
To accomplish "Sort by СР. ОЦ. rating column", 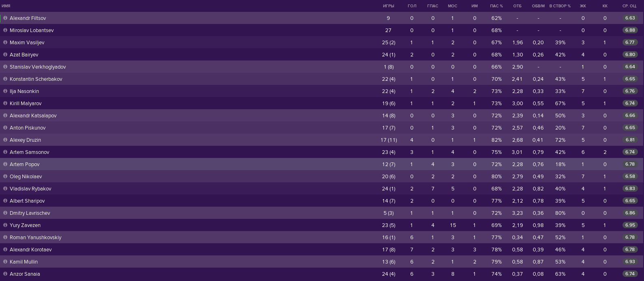I will coord(629,6).
